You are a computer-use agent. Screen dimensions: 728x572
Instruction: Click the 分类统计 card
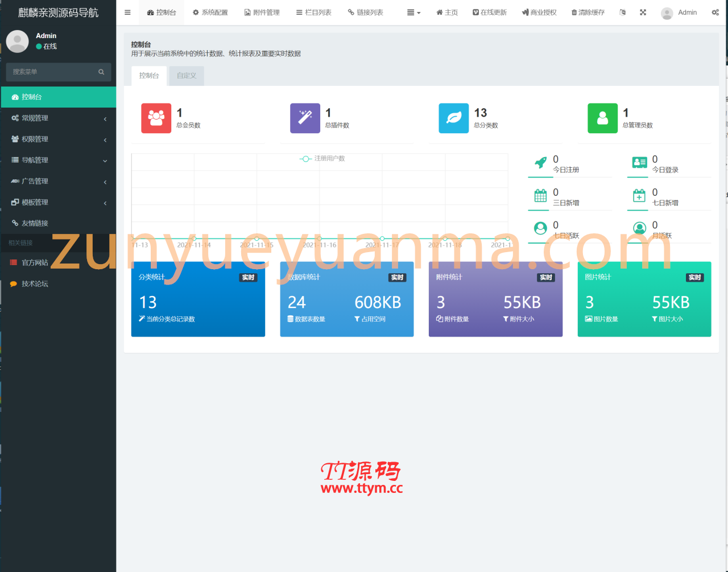click(x=198, y=299)
